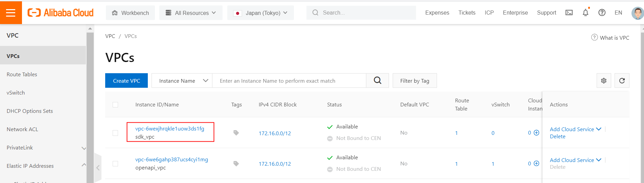Click the plus icon in the openapi_vpc row
Image resolution: width=644 pixels, height=183 pixels.
[x=536, y=164]
